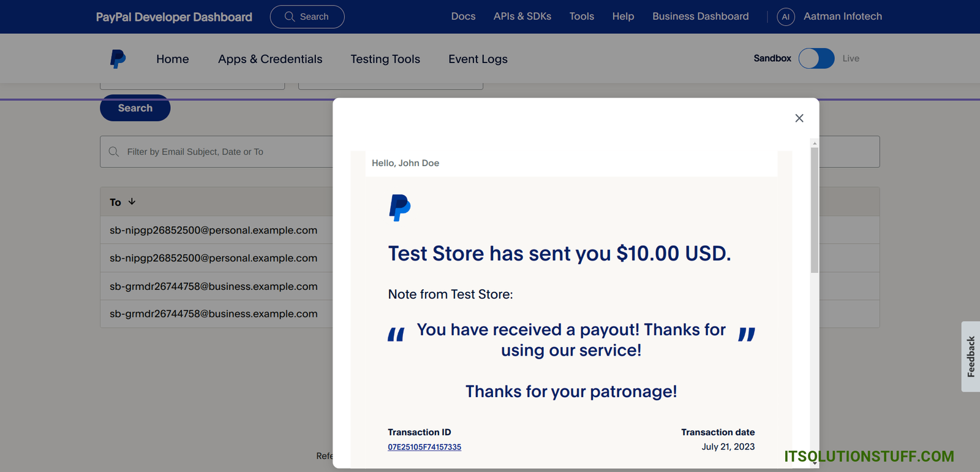The height and width of the screenshot is (472, 980).
Task: Click the PayPal logo in navigation bar
Action: pos(118,59)
